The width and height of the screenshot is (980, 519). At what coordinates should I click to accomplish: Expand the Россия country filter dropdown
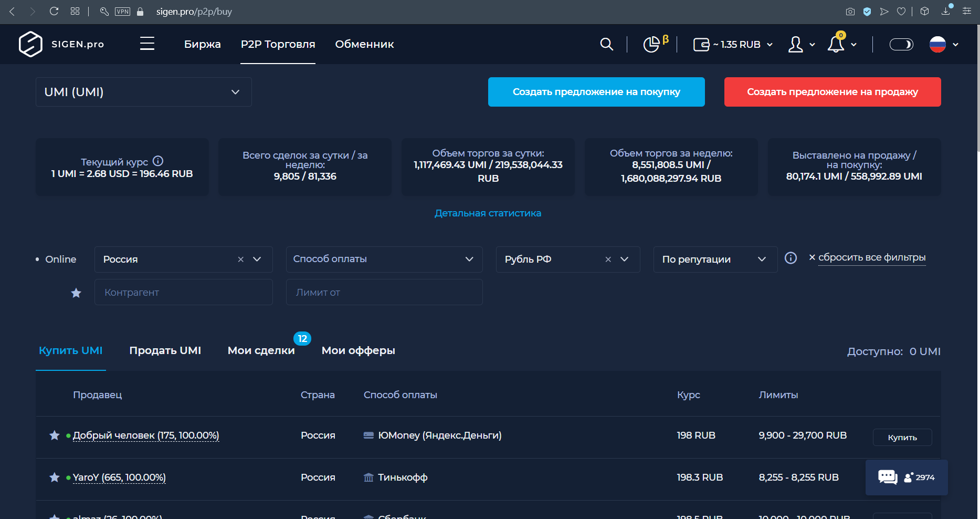click(257, 259)
